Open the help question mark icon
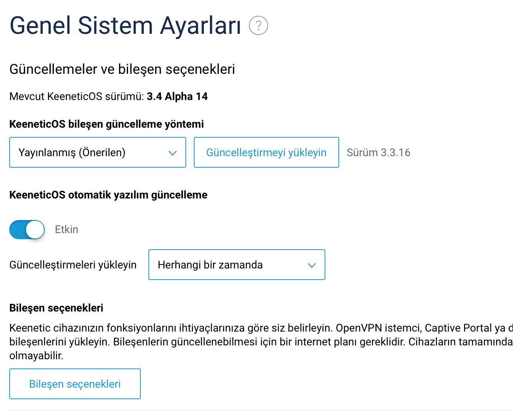 pos(258,25)
